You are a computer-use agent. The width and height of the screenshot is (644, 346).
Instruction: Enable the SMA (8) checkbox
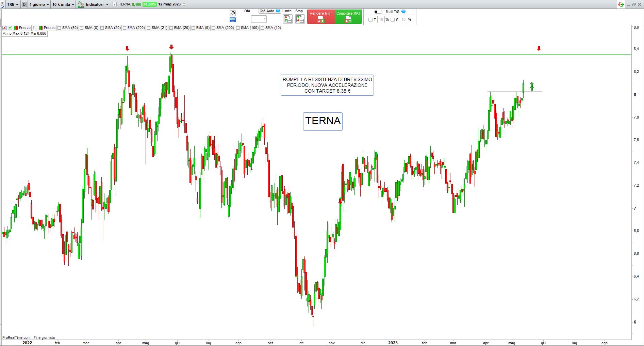point(82,28)
